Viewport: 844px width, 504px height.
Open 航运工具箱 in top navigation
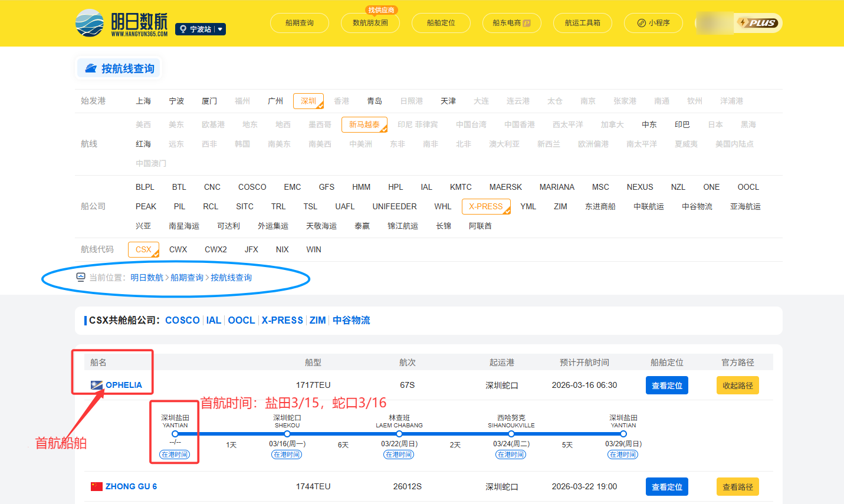click(x=582, y=23)
